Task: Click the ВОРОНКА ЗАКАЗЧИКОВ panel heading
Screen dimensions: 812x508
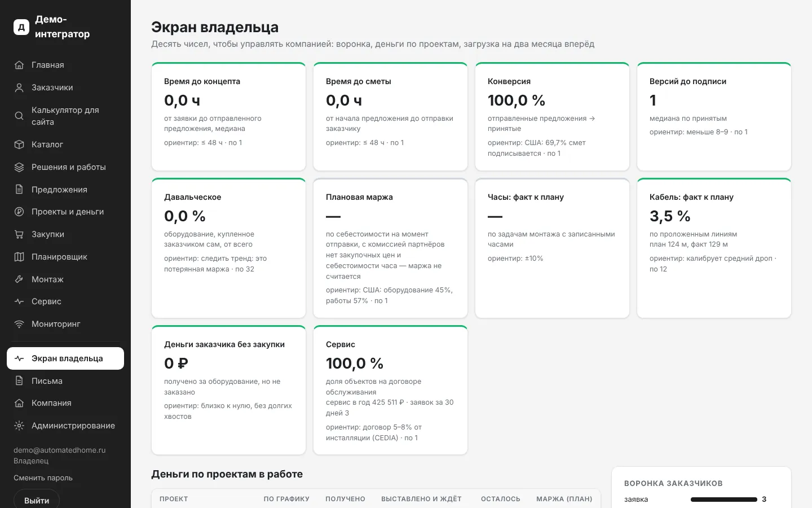Action: click(673, 484)
